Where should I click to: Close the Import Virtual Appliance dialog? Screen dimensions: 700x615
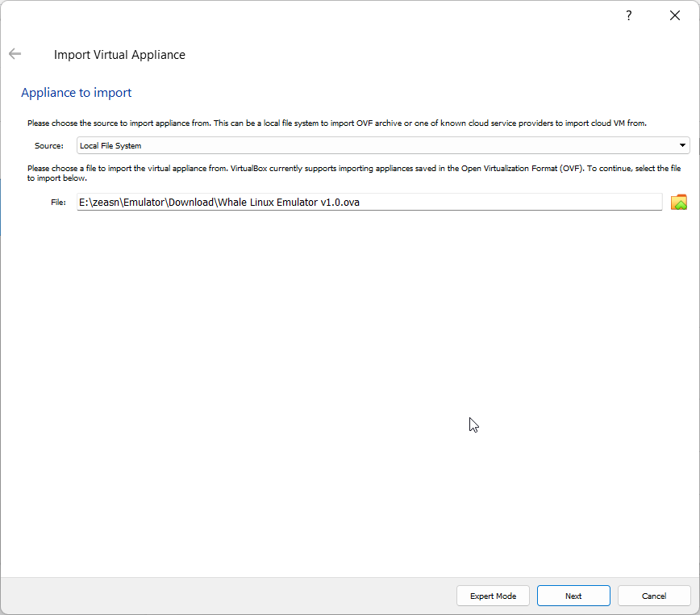675,15
